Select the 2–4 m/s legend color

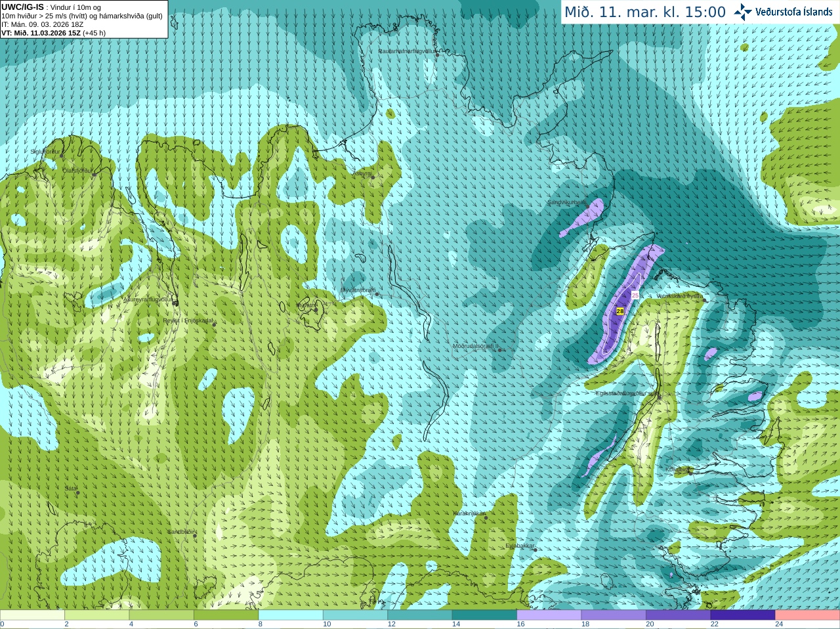click(x=97, y=615)
